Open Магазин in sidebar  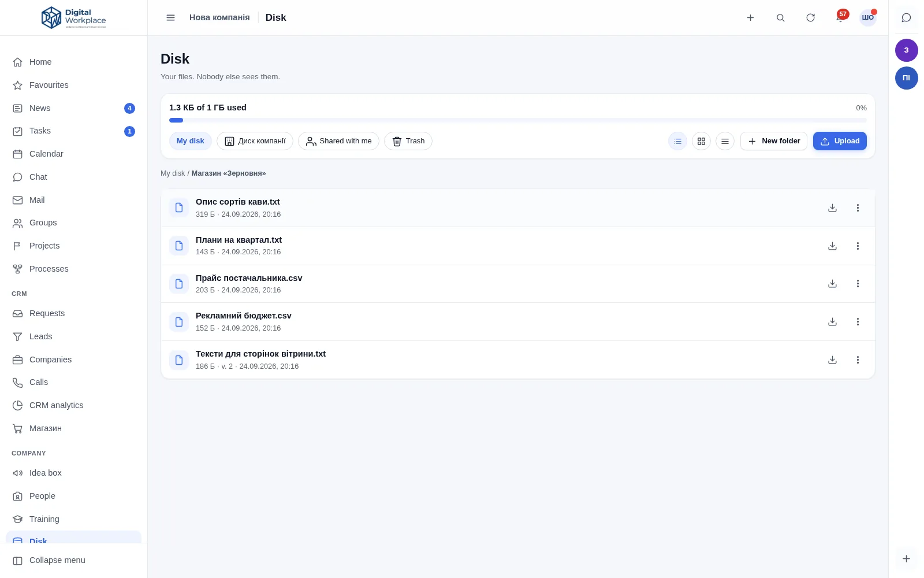[73, 428]
